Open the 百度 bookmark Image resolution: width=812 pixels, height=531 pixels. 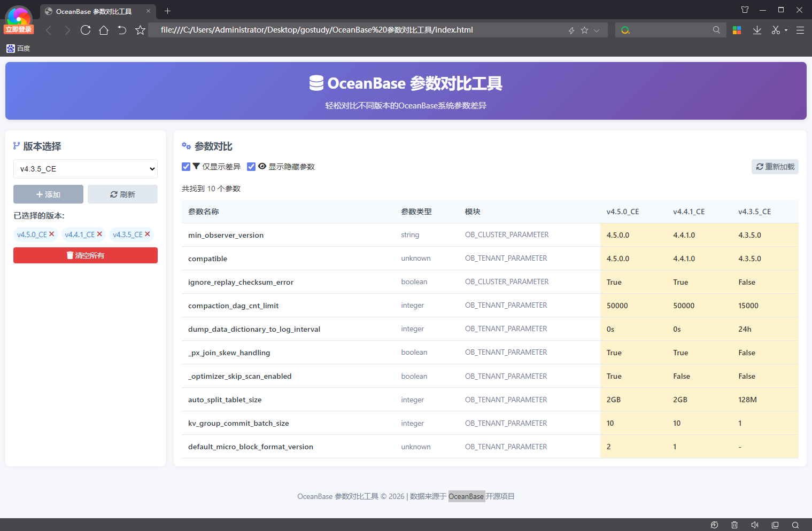pos(18,49)
